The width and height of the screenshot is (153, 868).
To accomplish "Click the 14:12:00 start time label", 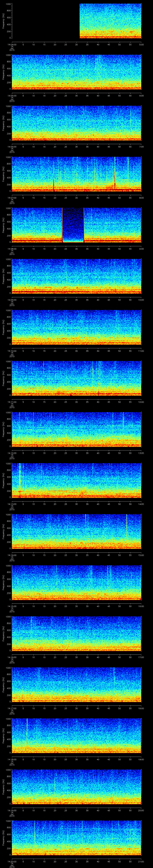I will coord(12,453).
